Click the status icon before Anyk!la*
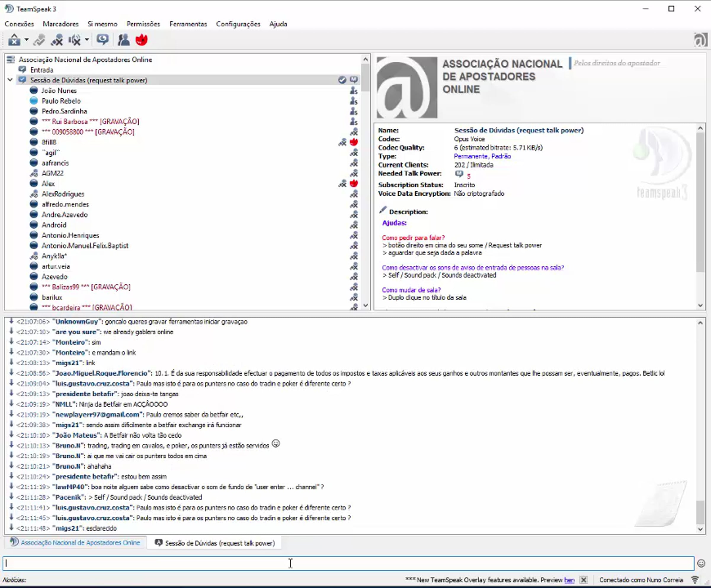Screen dimensions: 711x588 pyautogui.click(x=33, y=256)
